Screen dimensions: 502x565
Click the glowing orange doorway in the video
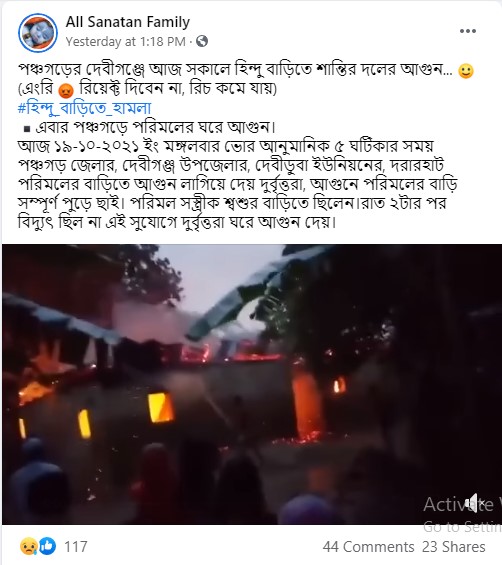point(307,402)
